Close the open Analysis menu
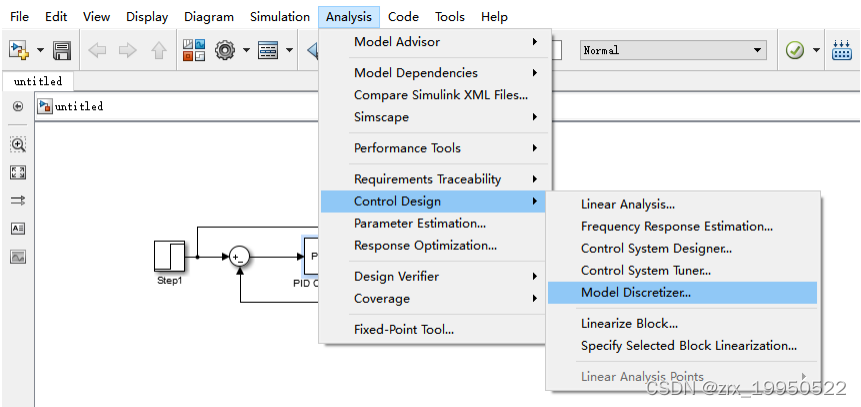Image resolution: width=861 pixels, height=407 pixels. pyautogui.click(x=349, y=17)
